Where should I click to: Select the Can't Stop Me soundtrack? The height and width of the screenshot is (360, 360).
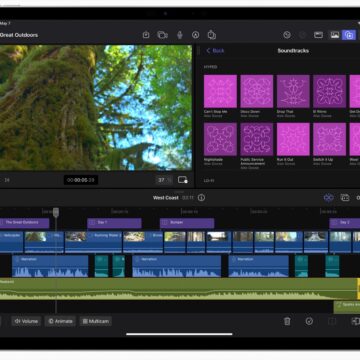pos(220,91)
